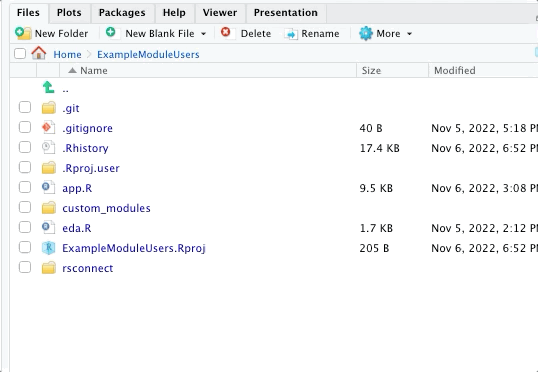The width and height of the screenshot is (538, 372).
Task: Check the box for .gitignore
Action: 25,127
